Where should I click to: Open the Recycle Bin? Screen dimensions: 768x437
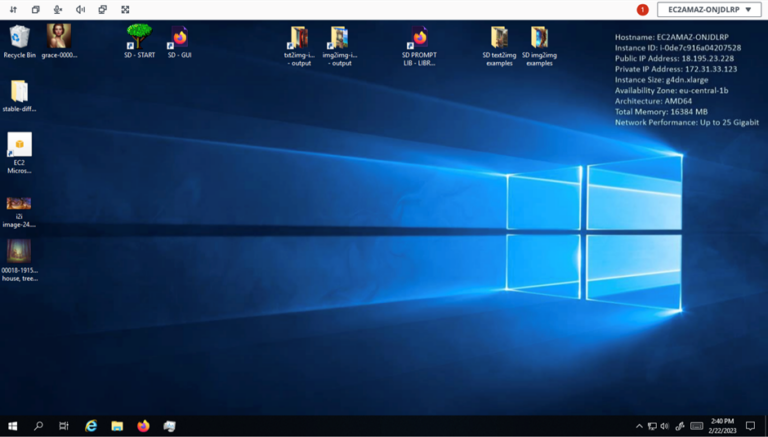[19, 37]
